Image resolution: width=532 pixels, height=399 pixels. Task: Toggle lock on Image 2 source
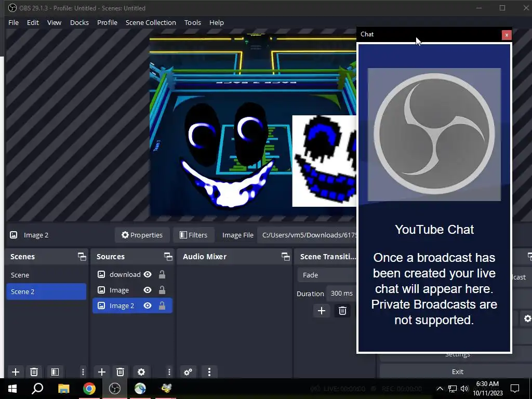[162, 305]
